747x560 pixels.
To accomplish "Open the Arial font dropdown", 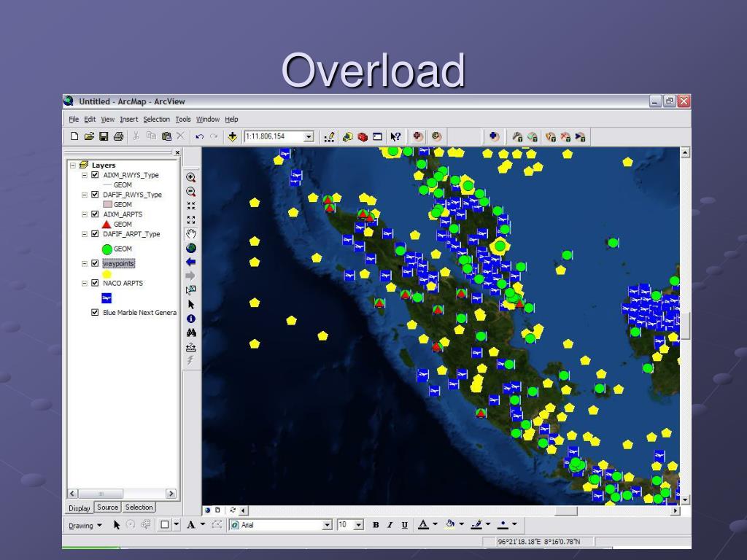I will (327, 525).
